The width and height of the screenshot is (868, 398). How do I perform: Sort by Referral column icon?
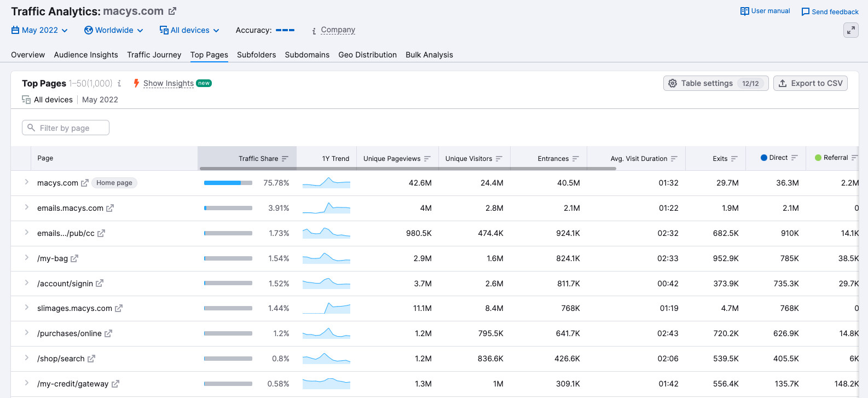[x=854, y=158]
